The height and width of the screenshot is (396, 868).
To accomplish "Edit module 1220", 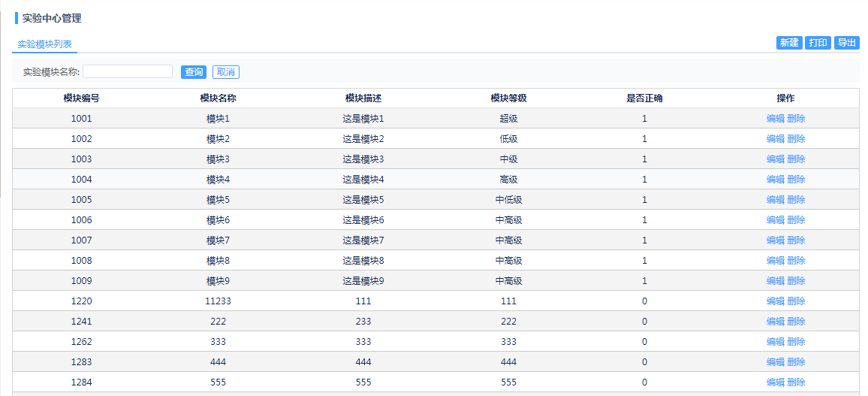I will [775, 301].
